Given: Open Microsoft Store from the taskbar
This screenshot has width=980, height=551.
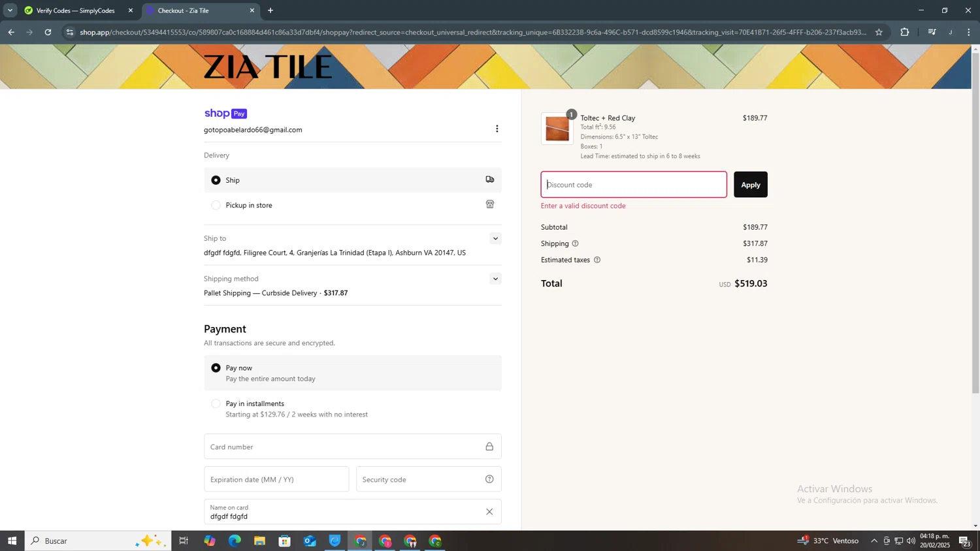Looking at the screenshot, I should (x=284, y=541).
